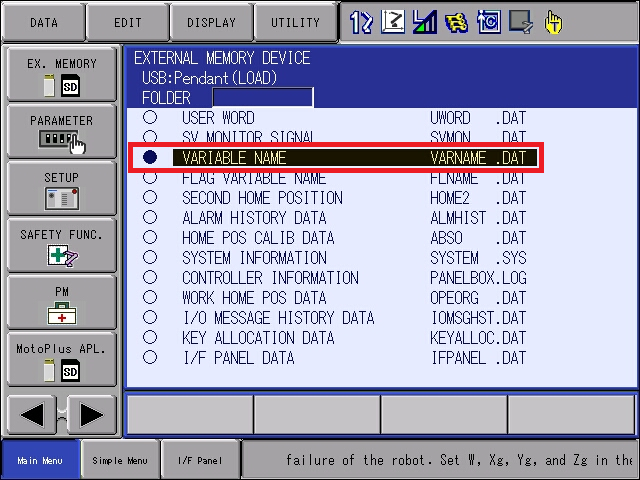Select the PM maintenance kit icon
640x480 pixels.
click(x=62, y=302)
